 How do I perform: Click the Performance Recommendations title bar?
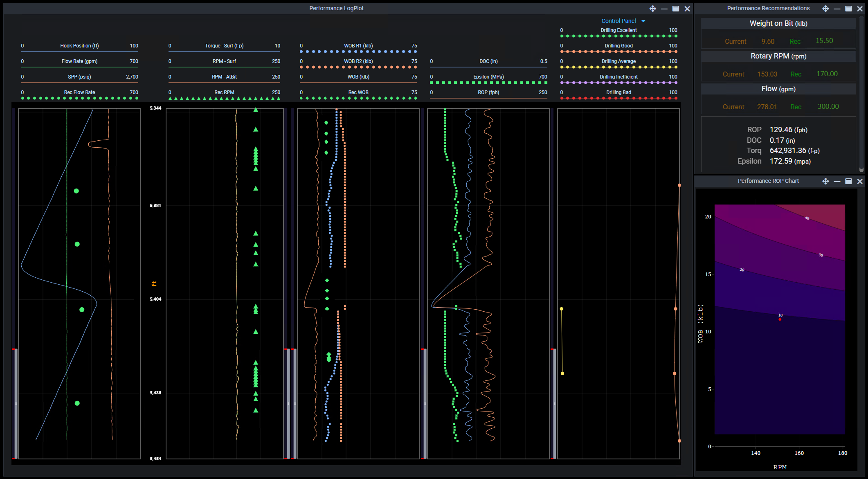[x=768, y=8]
